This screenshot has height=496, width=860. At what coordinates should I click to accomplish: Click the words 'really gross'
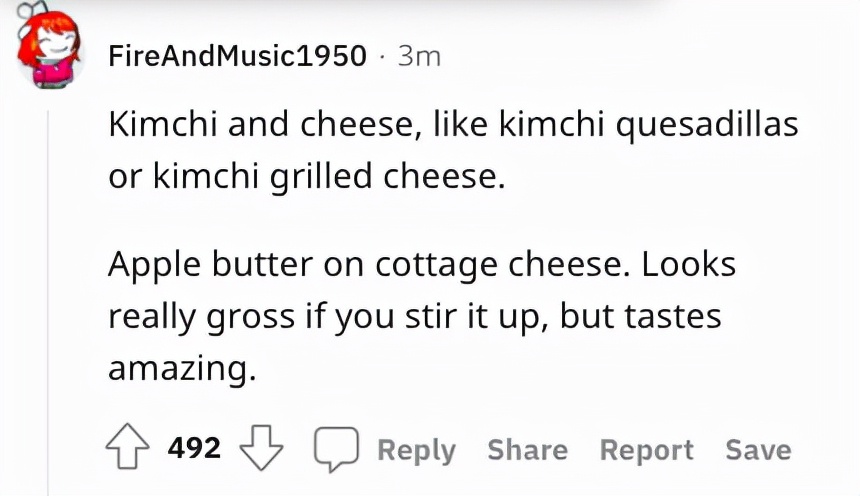click(x=202, y=317)
